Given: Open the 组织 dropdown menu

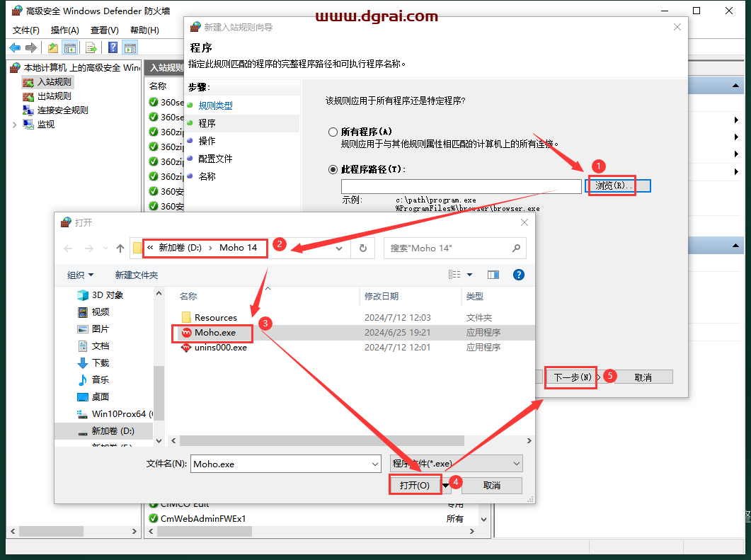Looking at the screenshot, I should (80, 275).
